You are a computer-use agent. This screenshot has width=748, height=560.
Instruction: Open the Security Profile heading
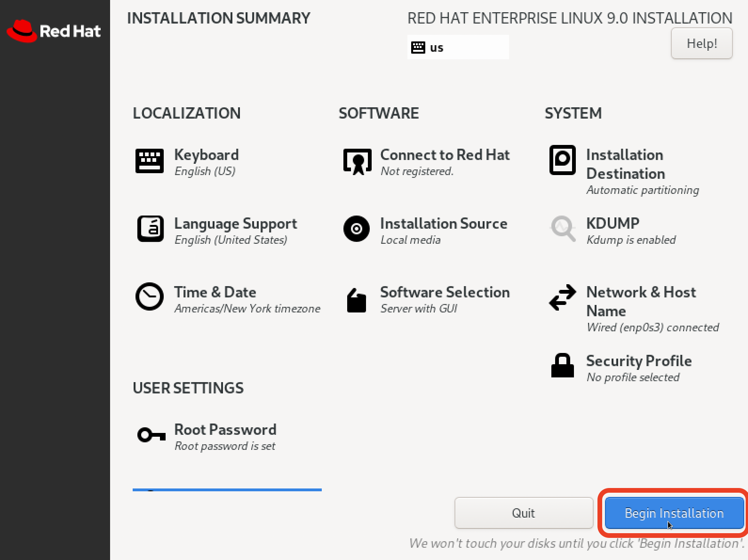click(x=639, y=361)
